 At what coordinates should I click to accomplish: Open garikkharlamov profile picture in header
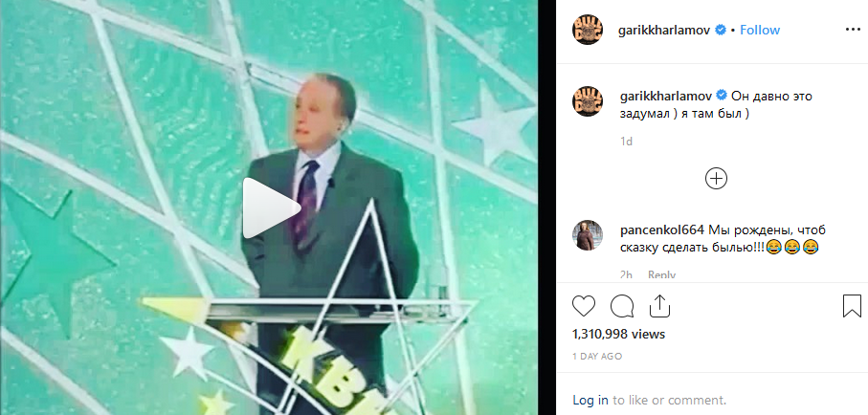(588, 30)
